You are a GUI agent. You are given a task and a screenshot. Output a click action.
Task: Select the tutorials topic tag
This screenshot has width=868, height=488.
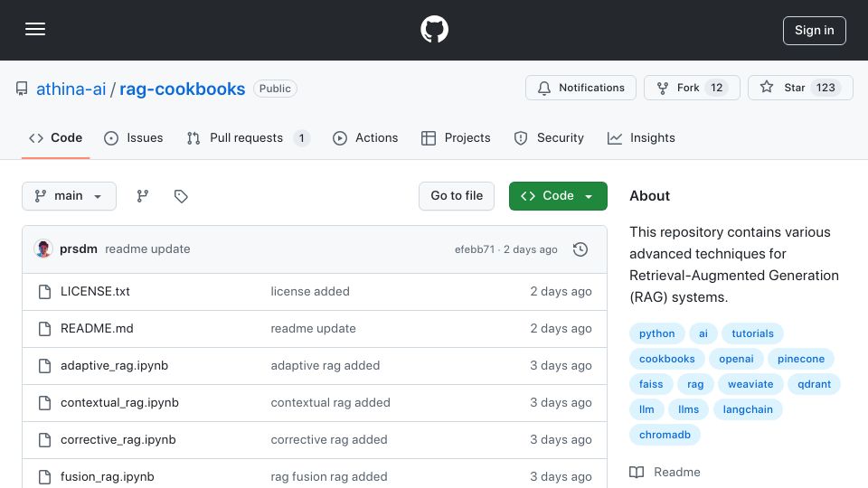coord(753,333)
